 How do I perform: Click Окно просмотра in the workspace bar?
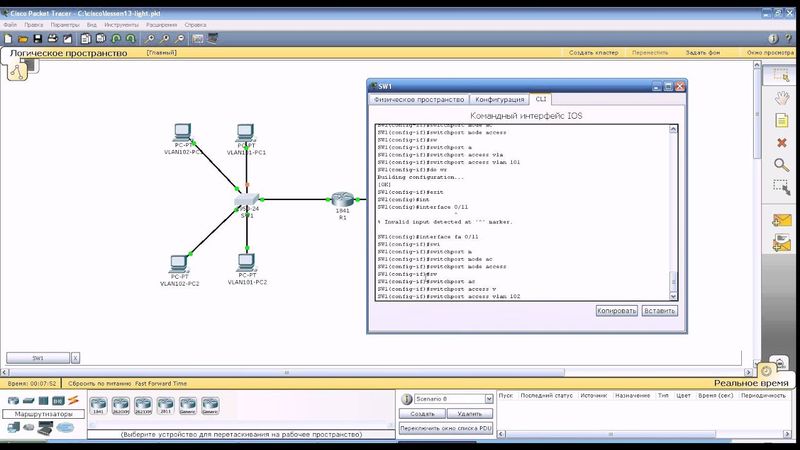[x=770, y=53]
